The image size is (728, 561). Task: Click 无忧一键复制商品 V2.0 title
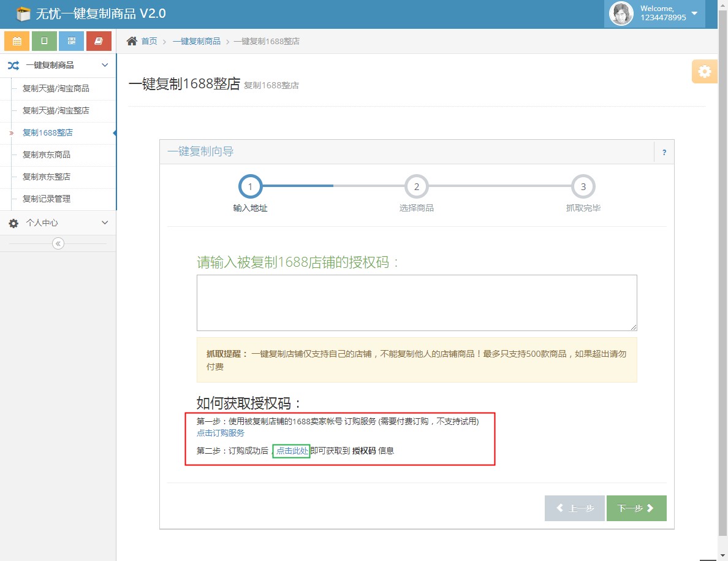tap(100, 14)
